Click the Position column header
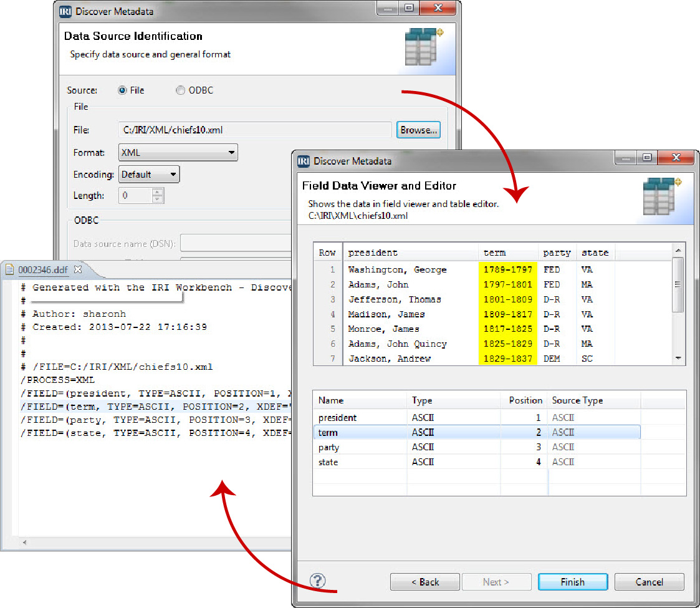This screenshot has height=608, width=700. coord(524,400)
